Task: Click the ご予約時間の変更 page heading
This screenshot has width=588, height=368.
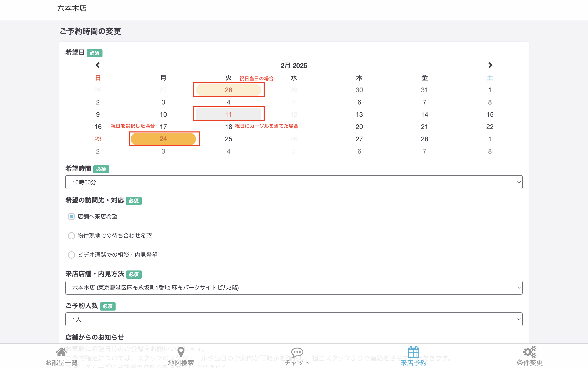Action: click(90, 31)
